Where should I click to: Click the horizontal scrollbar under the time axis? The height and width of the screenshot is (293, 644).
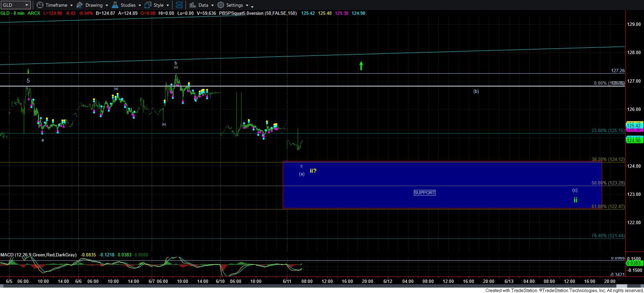coord(321,286)
